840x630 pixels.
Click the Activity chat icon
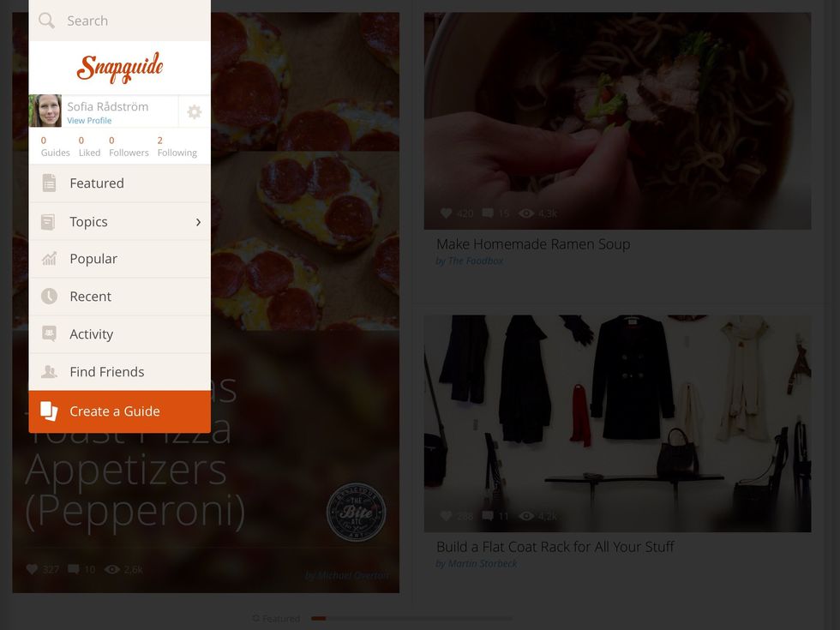point(50,333)
